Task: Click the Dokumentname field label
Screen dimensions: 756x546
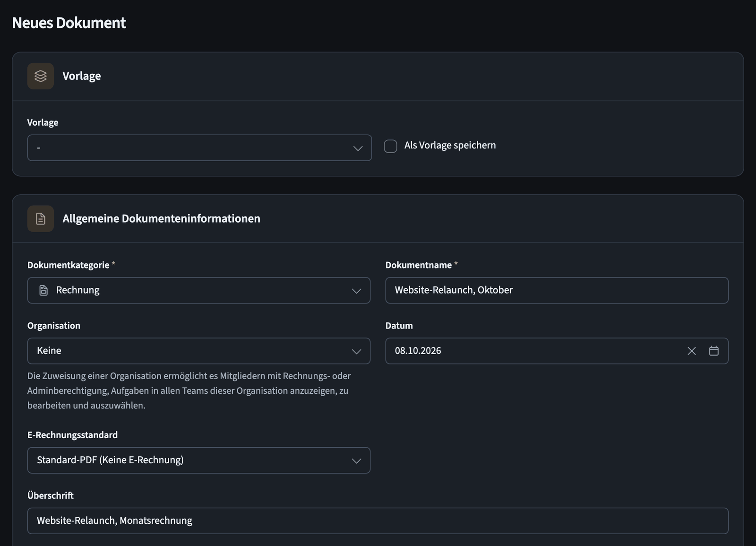Action: point(419,265)
